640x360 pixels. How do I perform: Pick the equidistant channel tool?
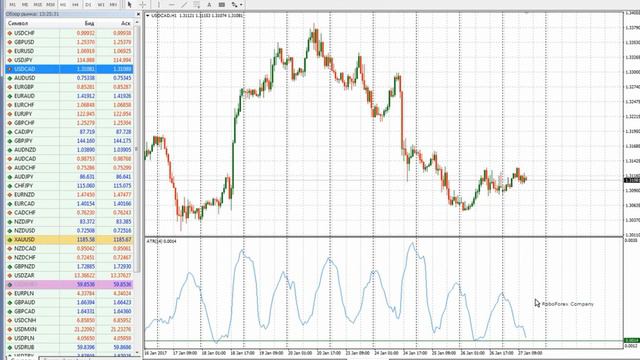[x=197, y=4]
